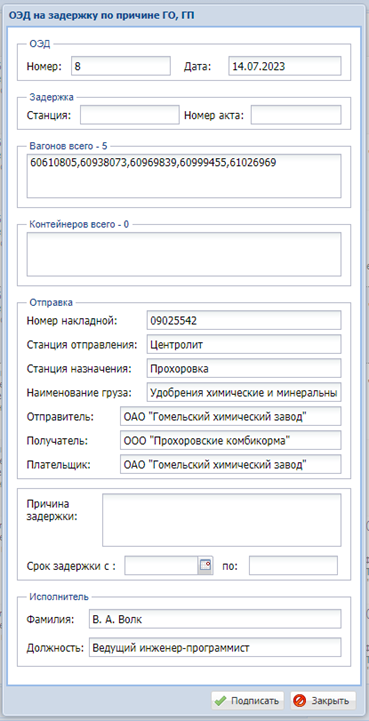369x721 pixels.
Task: Click the Плательщик field
Action: pyautogui.click(x=231, y=464)
